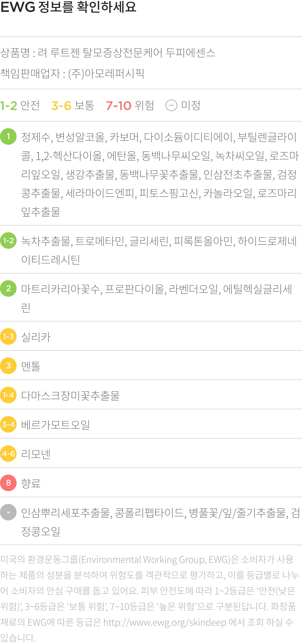Click the green 1-2 grade badge

pyautogui.click(x=8, y=240)
